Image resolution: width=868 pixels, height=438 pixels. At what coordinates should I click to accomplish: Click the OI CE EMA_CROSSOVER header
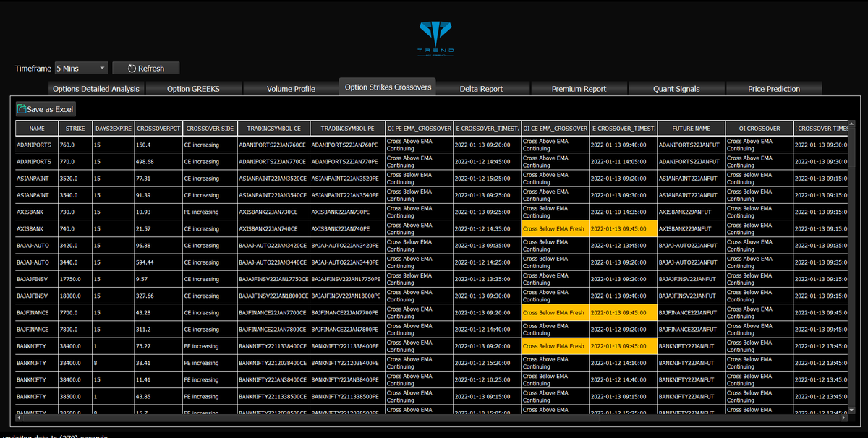coord(556,129)
